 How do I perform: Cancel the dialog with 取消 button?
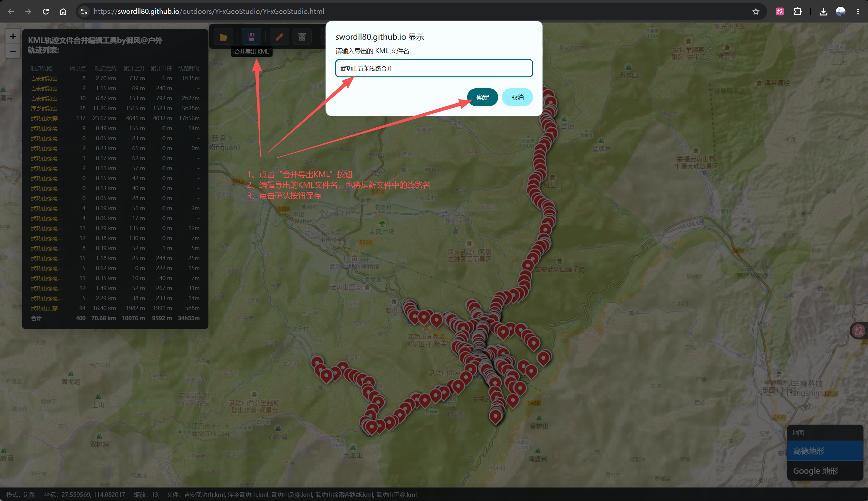[x=517, y=97]
